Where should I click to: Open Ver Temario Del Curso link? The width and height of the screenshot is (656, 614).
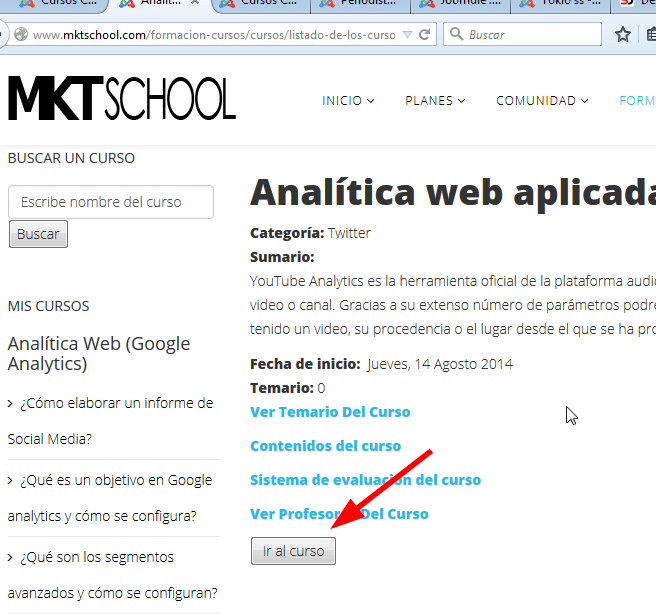coord(330,412)
